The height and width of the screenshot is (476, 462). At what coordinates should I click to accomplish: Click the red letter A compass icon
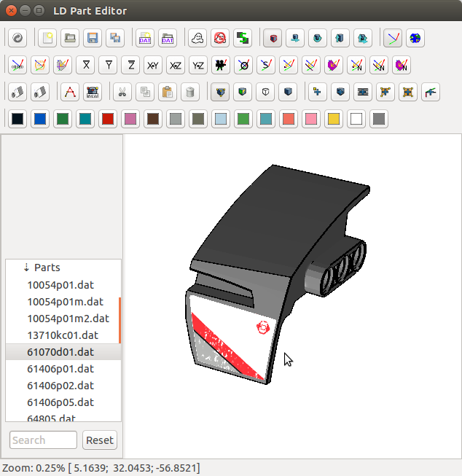click(x=70, y=92)
